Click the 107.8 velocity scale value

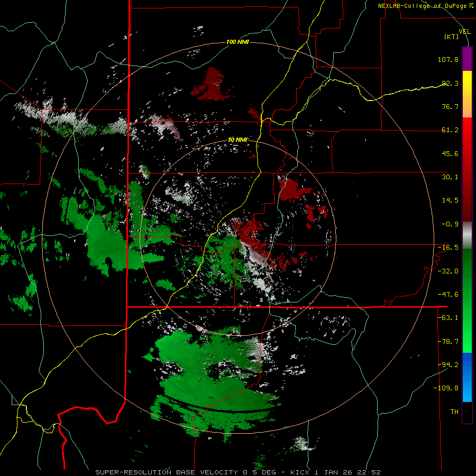pos(448,59)
